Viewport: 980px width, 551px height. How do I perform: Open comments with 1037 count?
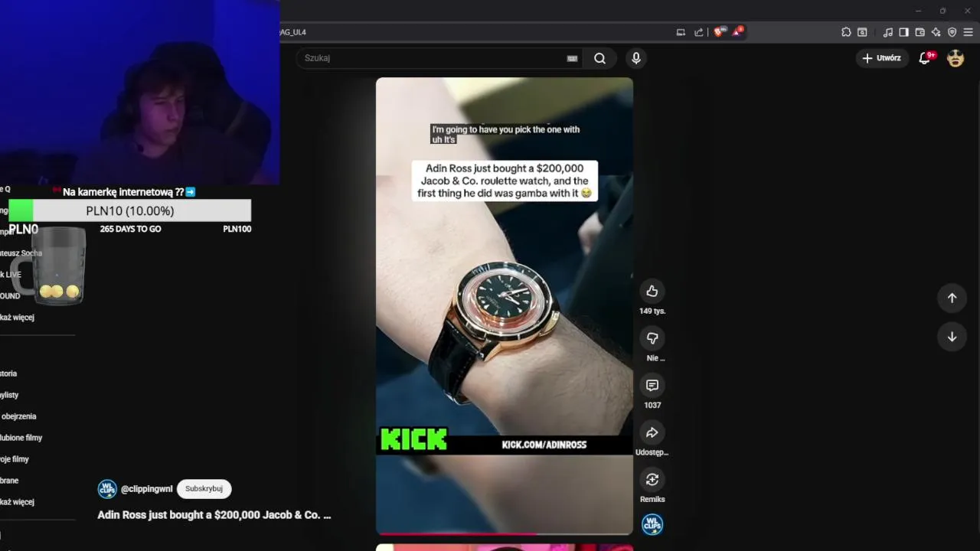(652, 386)
